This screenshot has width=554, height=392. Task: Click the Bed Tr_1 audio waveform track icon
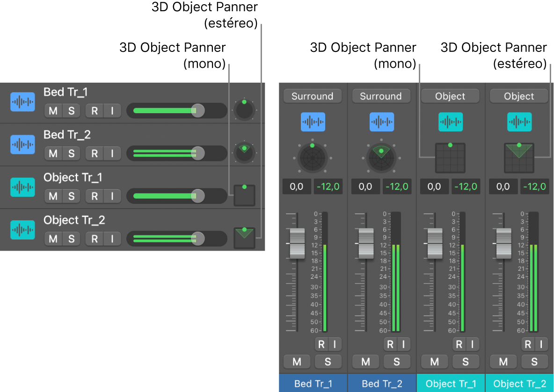click(x=22, y=102)
